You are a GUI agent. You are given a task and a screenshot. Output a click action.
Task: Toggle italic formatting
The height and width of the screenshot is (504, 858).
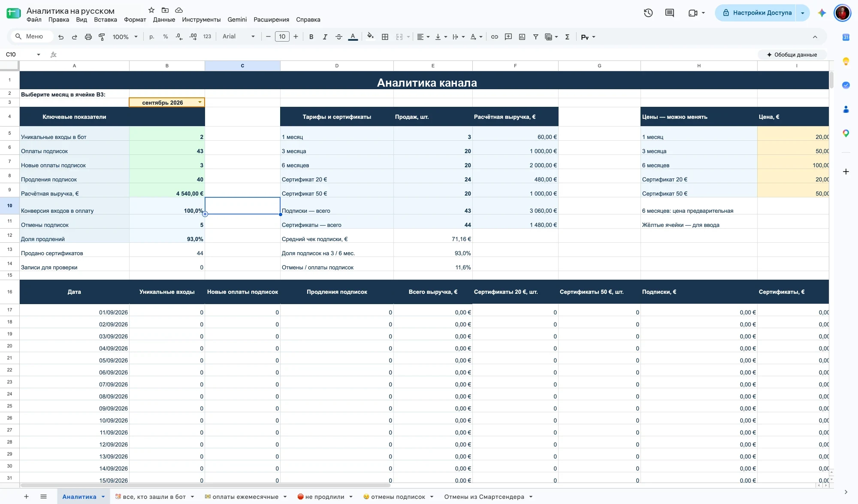(x=325, y=37)
